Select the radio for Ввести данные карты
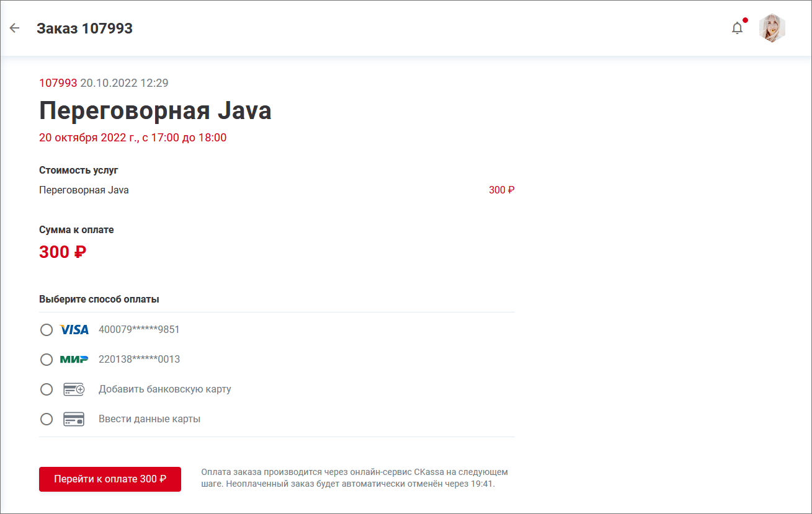Image resolution: width=812 pixels, height=514 pixels. (47, 419)
